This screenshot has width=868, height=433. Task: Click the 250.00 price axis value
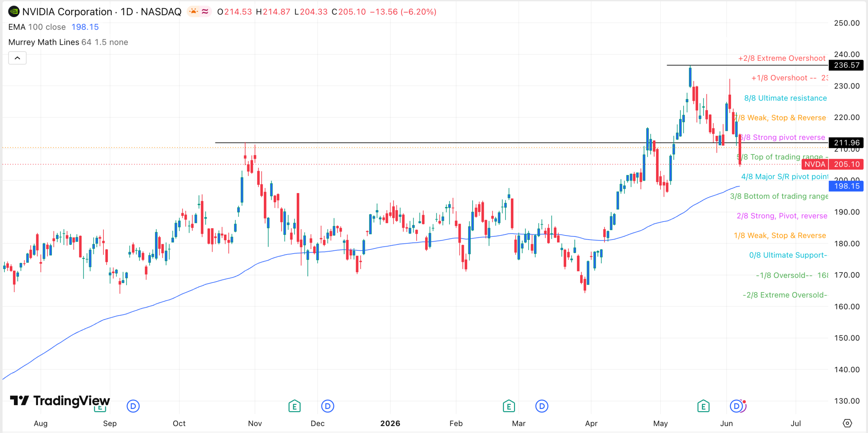[x=847, y=23]
